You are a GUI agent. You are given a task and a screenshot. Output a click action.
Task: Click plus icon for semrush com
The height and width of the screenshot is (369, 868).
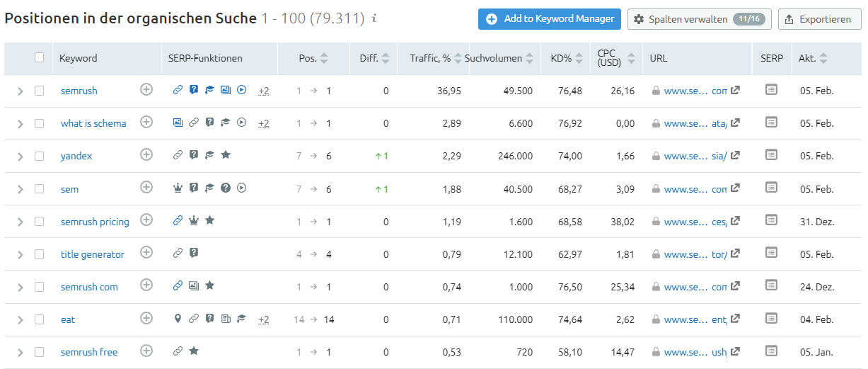click(146, 285)
